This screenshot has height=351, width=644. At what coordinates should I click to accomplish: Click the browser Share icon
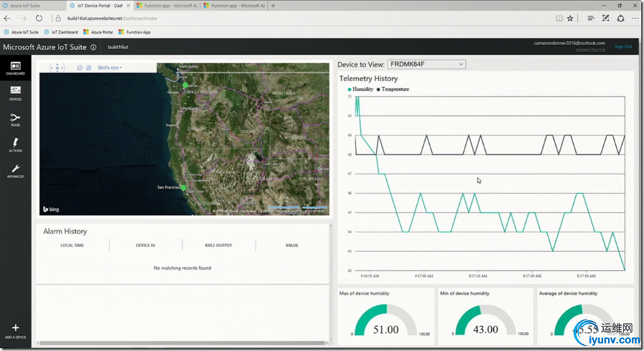(621, 18)
